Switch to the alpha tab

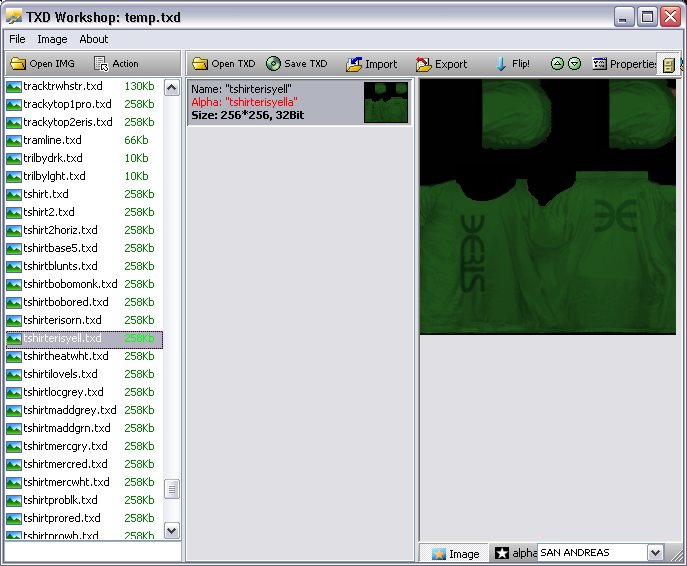[514, 553]
